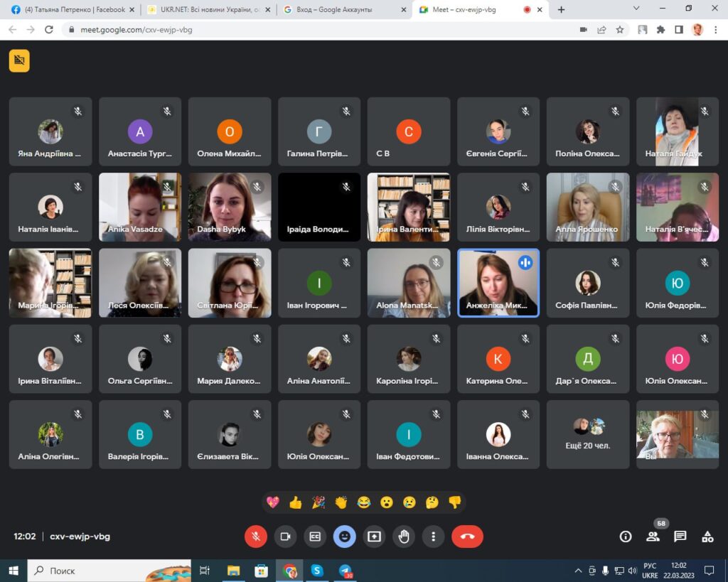Image resolution: width=728 pixels, height=582 pixels.
Task: Open Telegram from the Windows taskbar
Action: click(x=346, y=571)
